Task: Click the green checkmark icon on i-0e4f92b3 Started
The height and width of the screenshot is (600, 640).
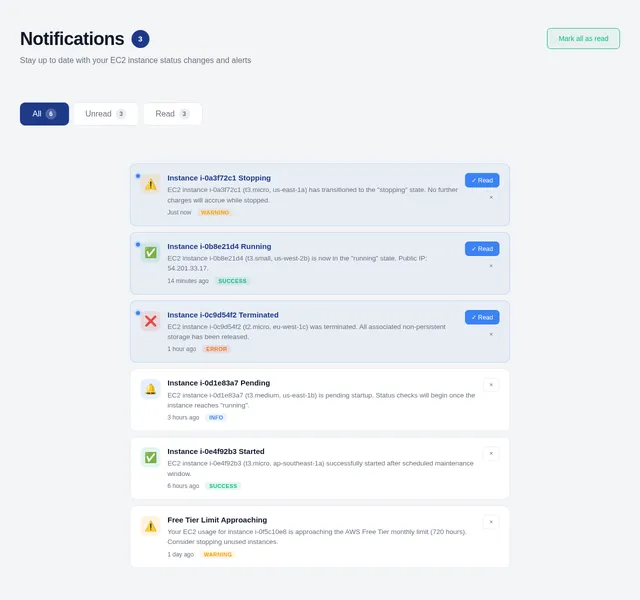Action: (151, 458)
